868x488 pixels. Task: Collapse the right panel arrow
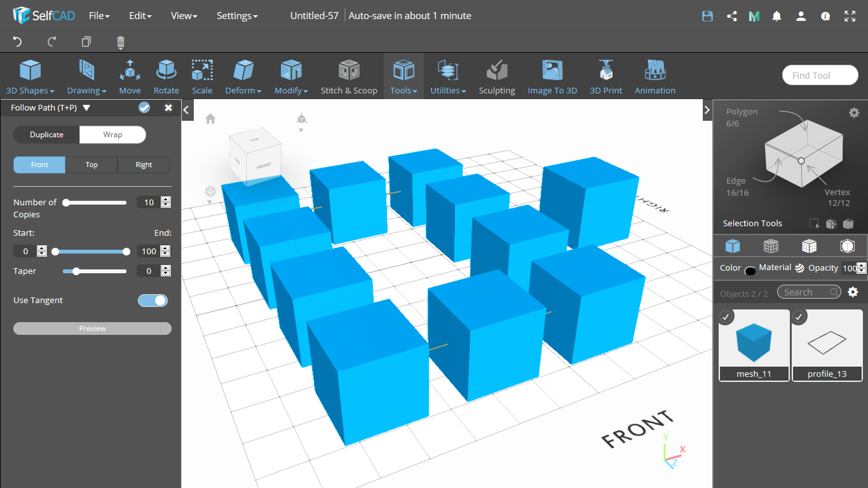point(707,110)
